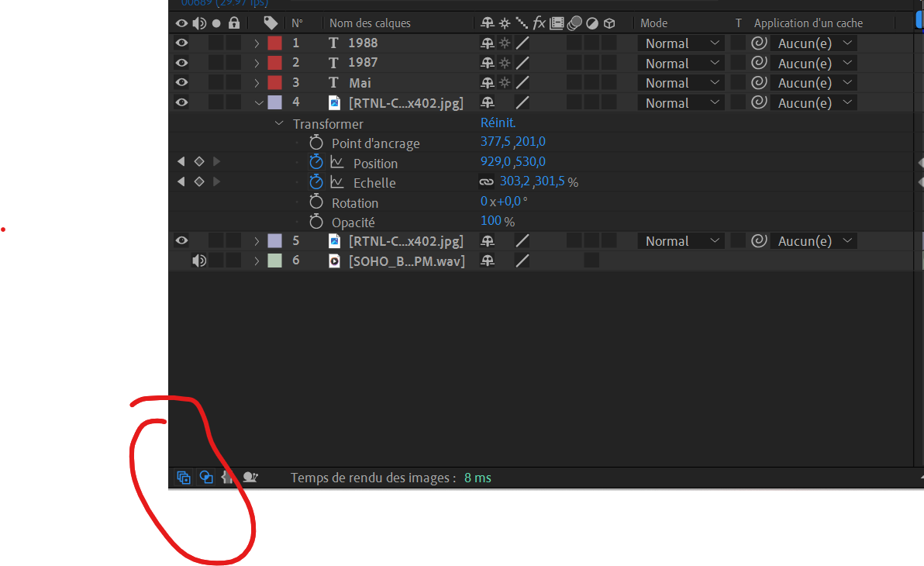
Task: Toggle rasterize star switch on layer Mai
Action: (x=505, y=82)
